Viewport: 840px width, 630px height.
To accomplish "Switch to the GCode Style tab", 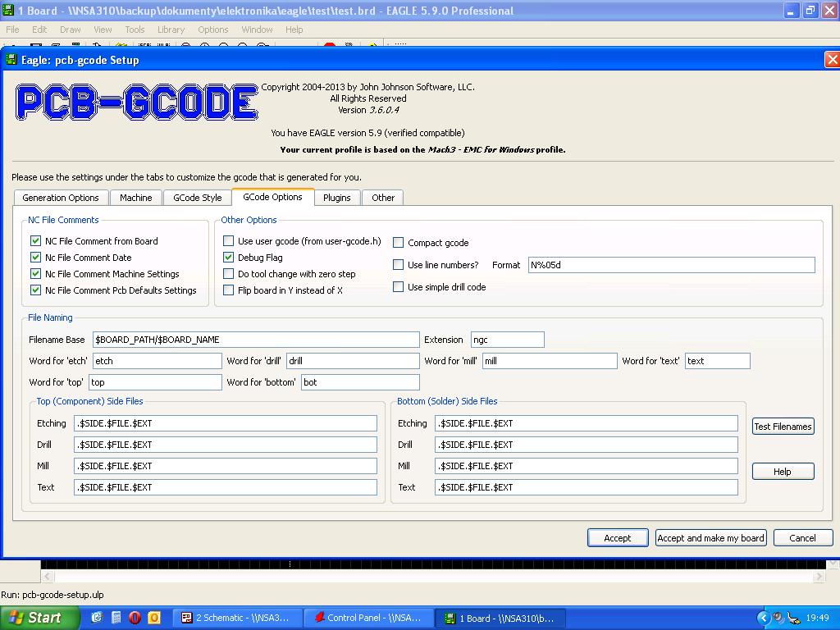I will 197,198.
